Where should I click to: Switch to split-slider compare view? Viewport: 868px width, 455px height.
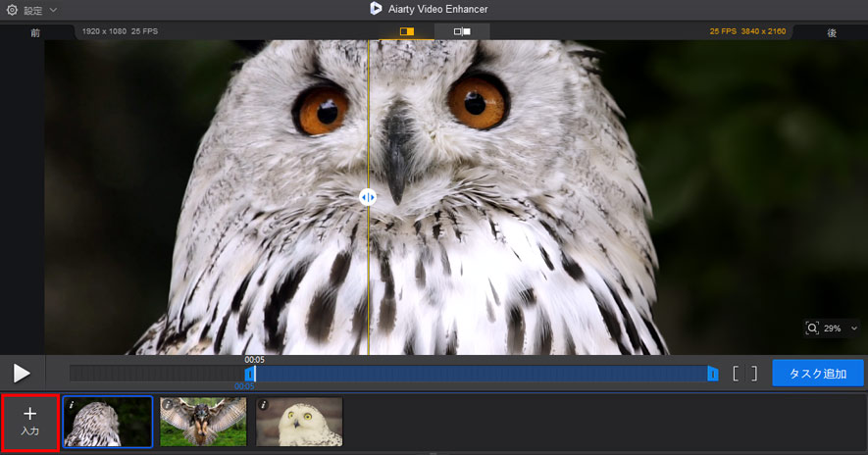tap(407, 31)
